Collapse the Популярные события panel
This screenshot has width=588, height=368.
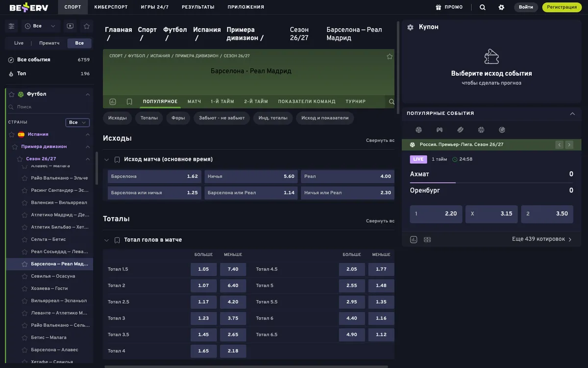click(572, 113)
